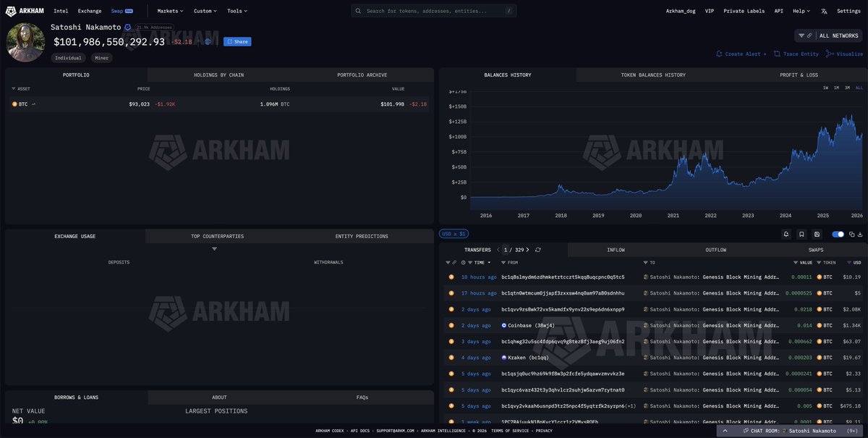Click the search field for tokens and addresses
This screenshot has width=868, height=438.
pos(434,11)
